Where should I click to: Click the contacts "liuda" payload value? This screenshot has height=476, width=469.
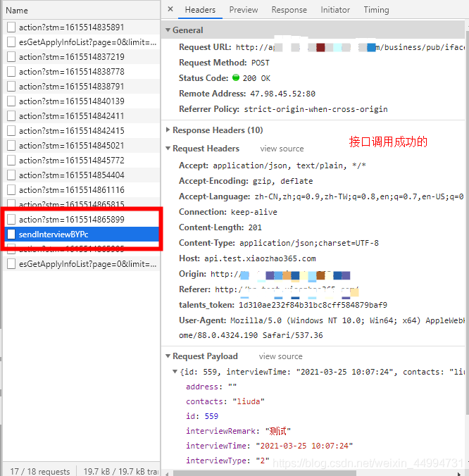click(249, 401)
